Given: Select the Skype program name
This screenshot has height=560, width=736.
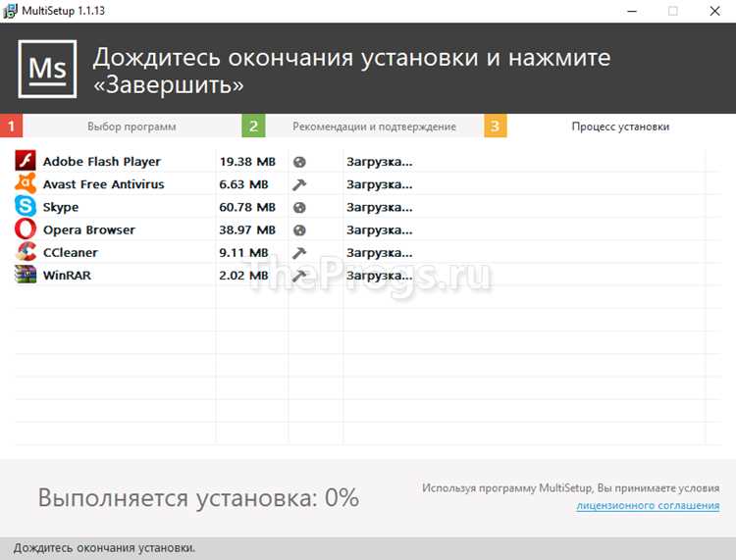Looking at the screenshot, I should 61,207.
